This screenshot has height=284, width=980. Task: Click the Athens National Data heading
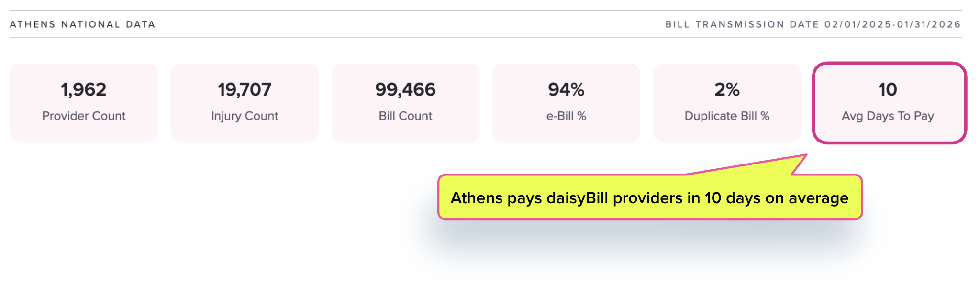83,24
